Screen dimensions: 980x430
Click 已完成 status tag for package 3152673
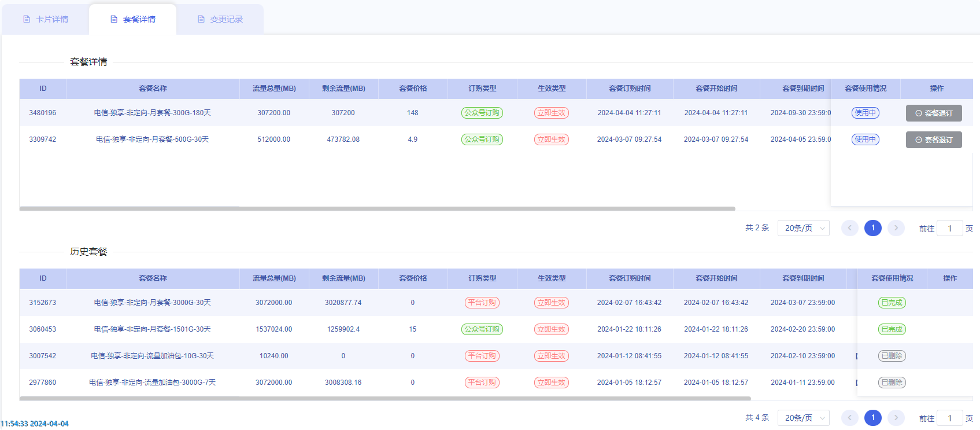892,303
